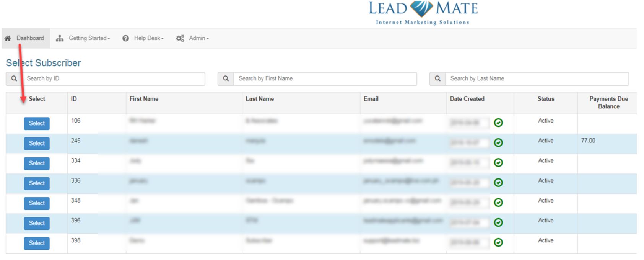Image resolution: width=644 pixels, height=260 pixels.
Task: Sort table by Date Created column header
Action: click(467, 99)
